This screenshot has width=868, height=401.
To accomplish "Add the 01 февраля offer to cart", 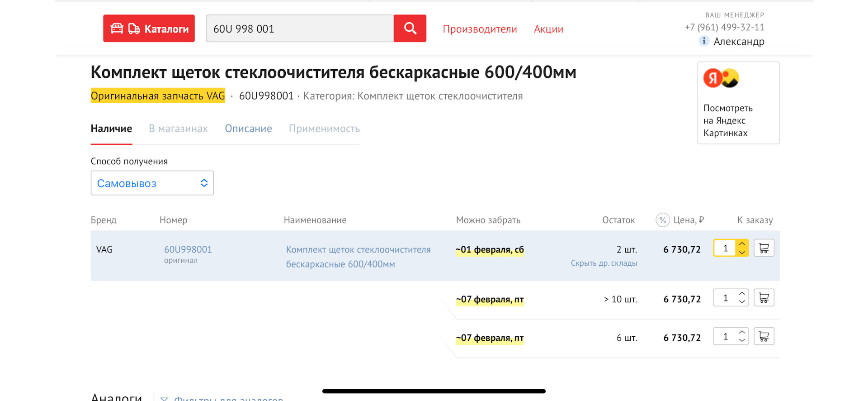I will (764, 248).
